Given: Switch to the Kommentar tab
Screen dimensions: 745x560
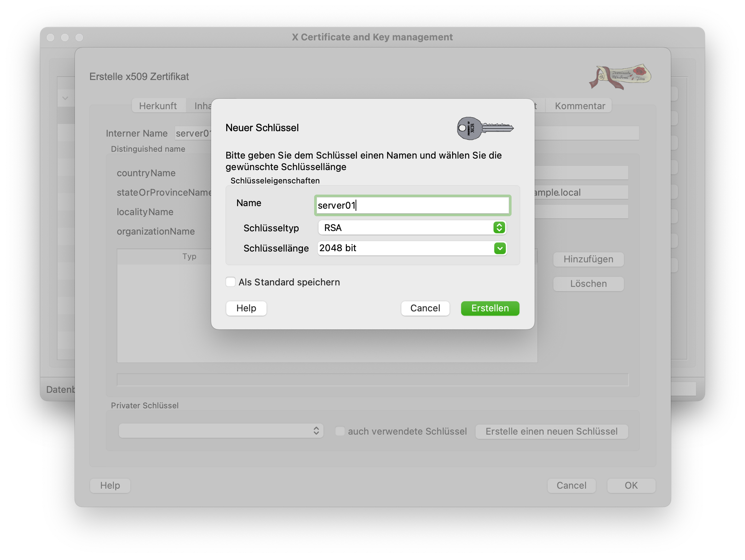Looking at the screenshot, I should [579, 106].
